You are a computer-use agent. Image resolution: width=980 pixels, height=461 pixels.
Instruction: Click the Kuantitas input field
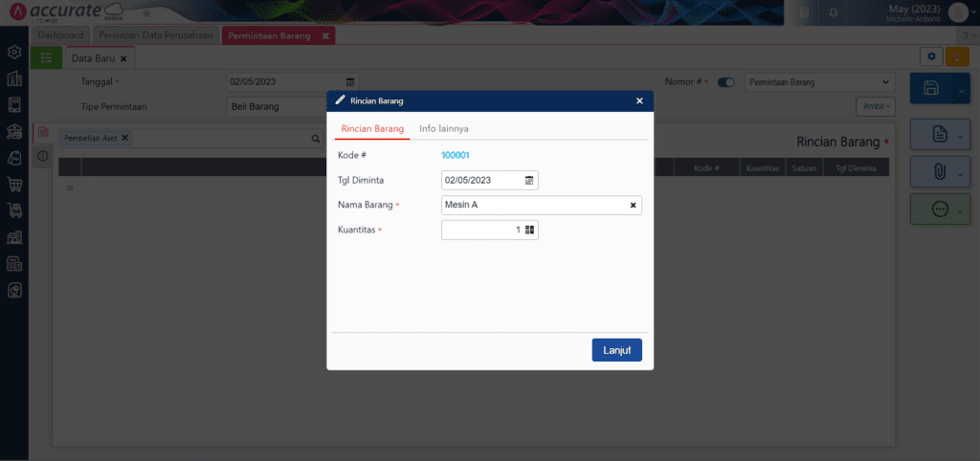[x=482, y=230]
